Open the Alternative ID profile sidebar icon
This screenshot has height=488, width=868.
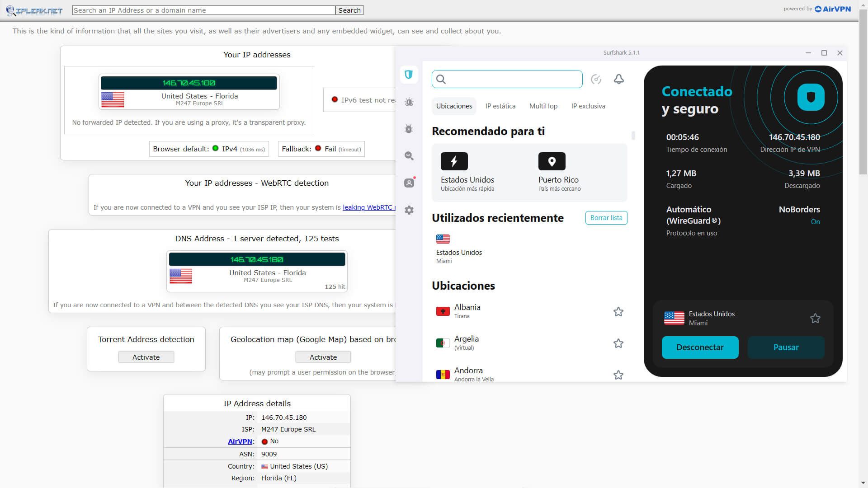409,183
